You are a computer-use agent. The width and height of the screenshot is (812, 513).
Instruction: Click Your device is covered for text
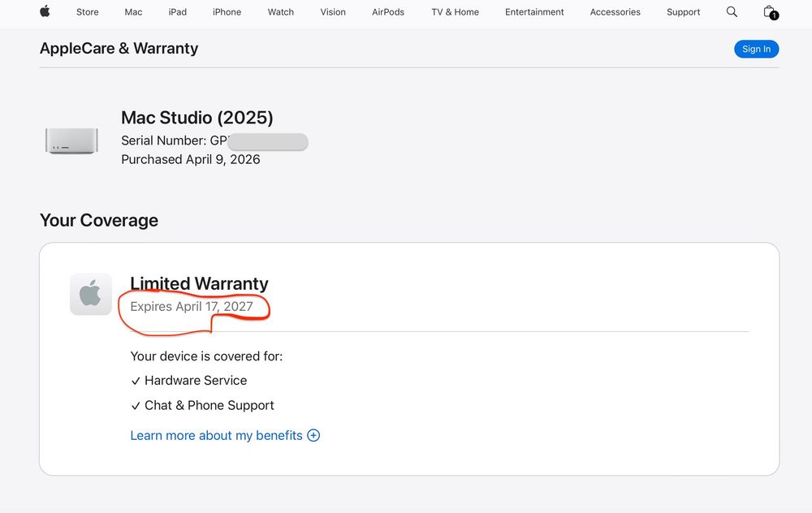206,356
